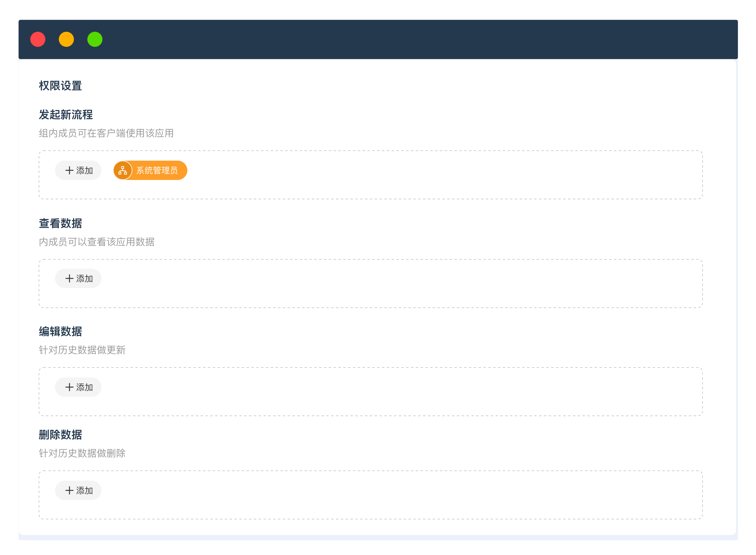
Task: Click the description 针对历史数据做删除
Action: point(82,453)
